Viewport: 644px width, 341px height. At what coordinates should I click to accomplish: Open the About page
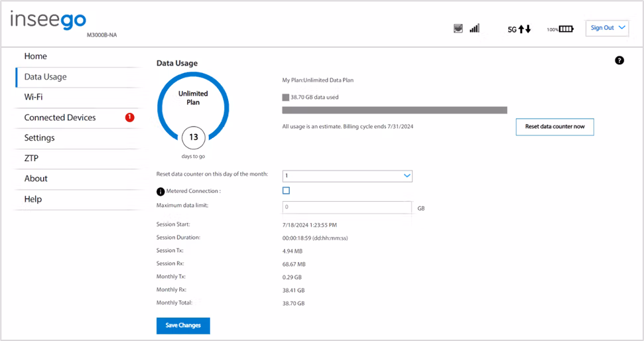(x=36, y=178)
